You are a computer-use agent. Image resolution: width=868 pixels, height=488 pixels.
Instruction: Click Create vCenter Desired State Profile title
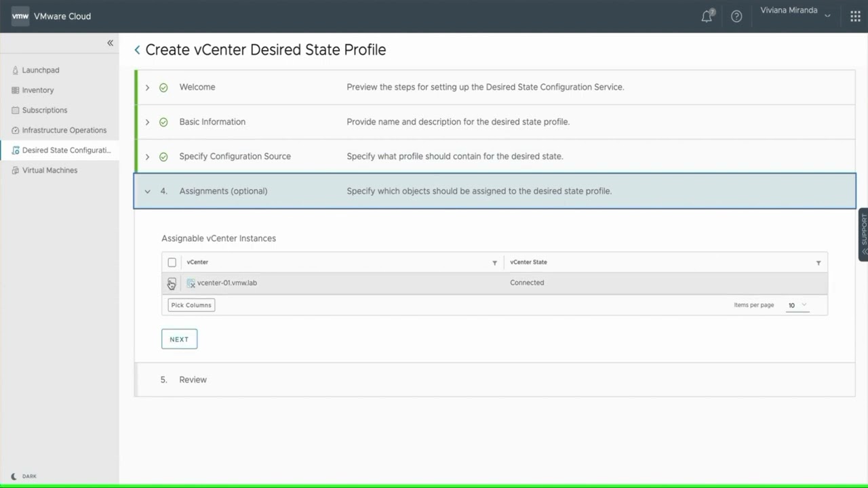(266, 49)
